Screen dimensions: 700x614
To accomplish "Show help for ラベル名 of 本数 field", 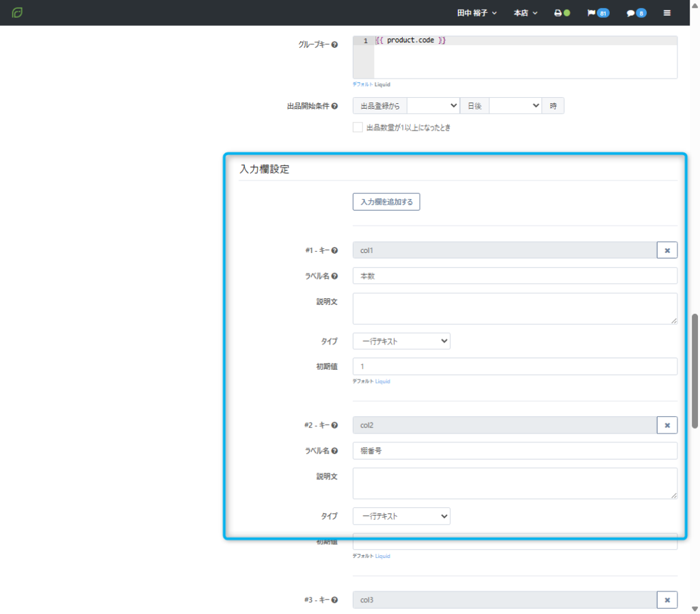I will tap(334, 276).
